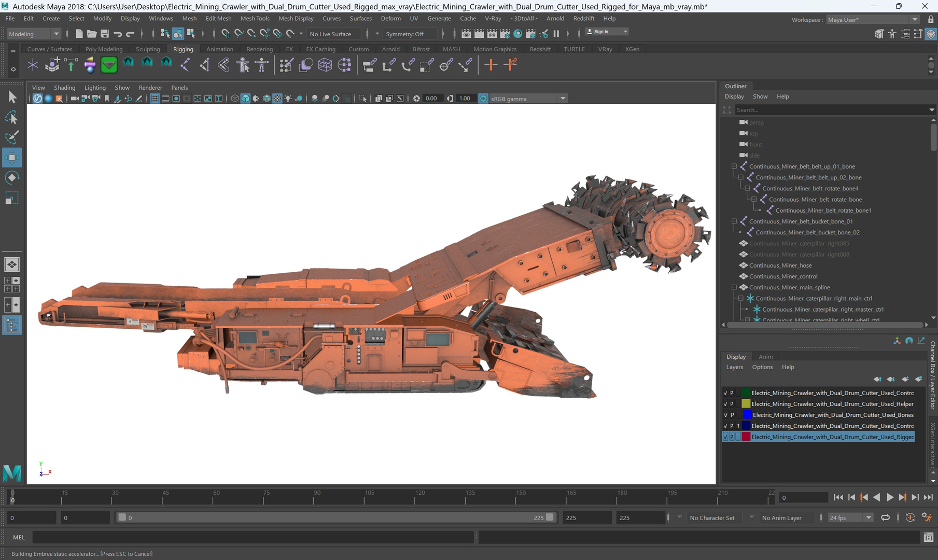The height and width of the screenshot is (560, 938).
Task: Toggle the viewport Grid display icon
Action: click(x=155, y=99)
